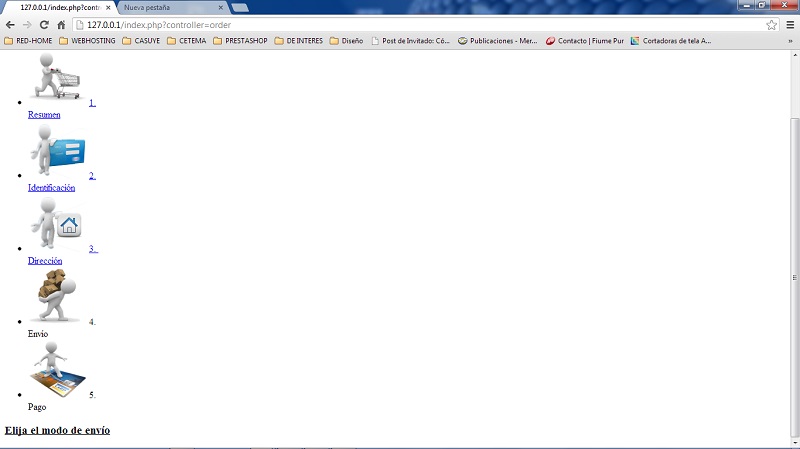
Task: Click the credit card surfer figure image
Action: point(58,370)
